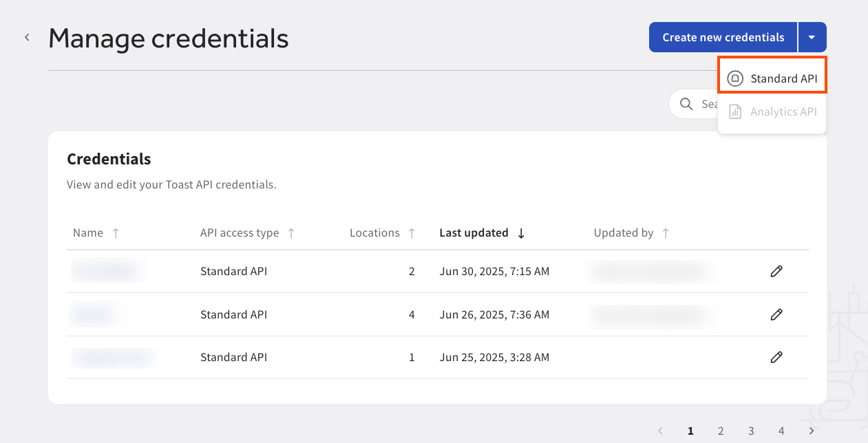Click blurred credential name in Jun 25 row
Image resolution: width=868 pixels, height=443 pixels.
[113, 357]
